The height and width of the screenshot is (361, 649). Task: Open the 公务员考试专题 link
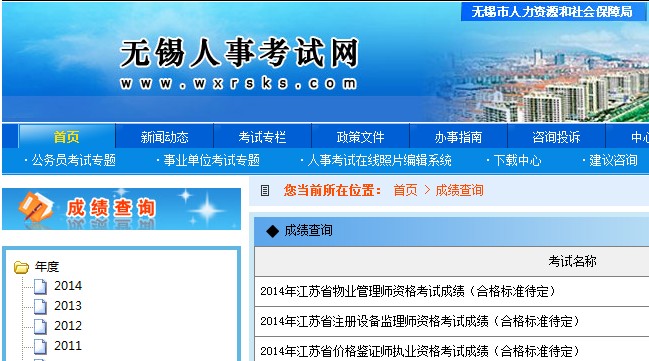(x=73, y=160)
